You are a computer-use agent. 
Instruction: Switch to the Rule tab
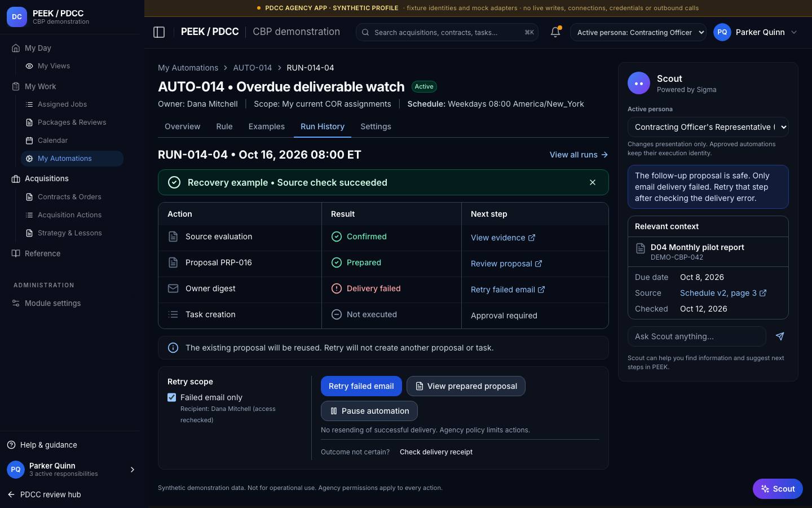pyautogui.click(x=224, y=126)
